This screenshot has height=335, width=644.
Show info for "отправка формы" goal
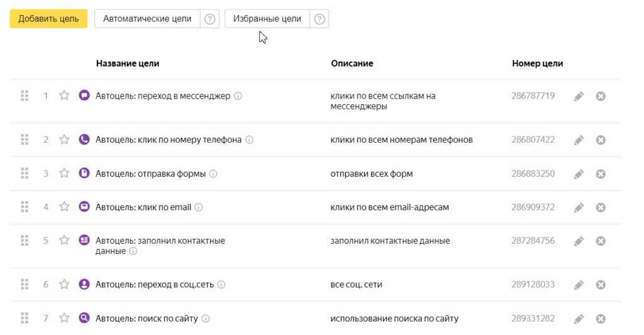[213, 174]
